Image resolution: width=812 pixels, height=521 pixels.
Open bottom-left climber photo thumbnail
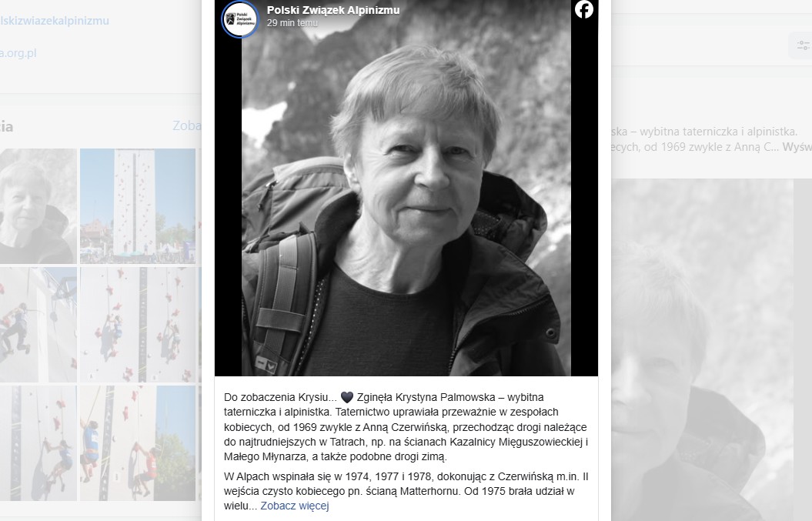tap(38, 443)
